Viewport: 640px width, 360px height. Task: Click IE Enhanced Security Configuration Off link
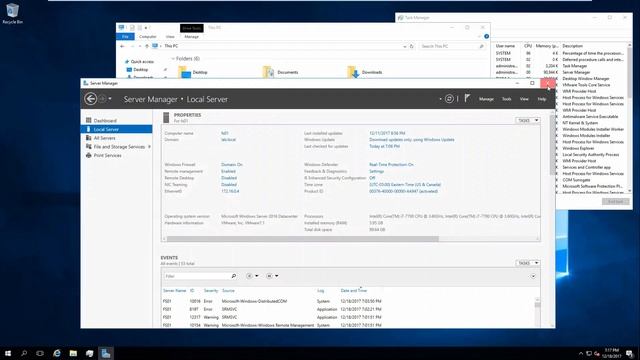[372, 178]
